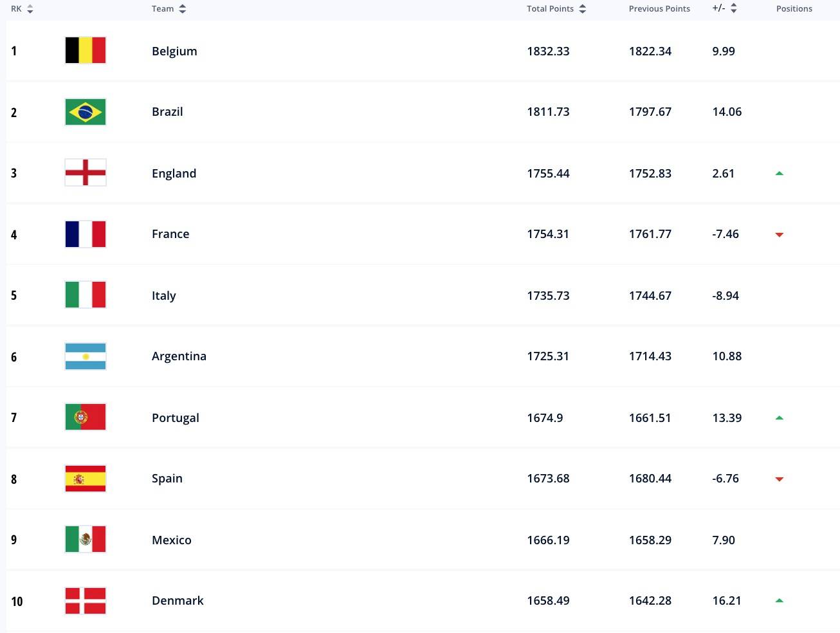Sort the table by RK column
840x633 pixels.
coord(22,8)
